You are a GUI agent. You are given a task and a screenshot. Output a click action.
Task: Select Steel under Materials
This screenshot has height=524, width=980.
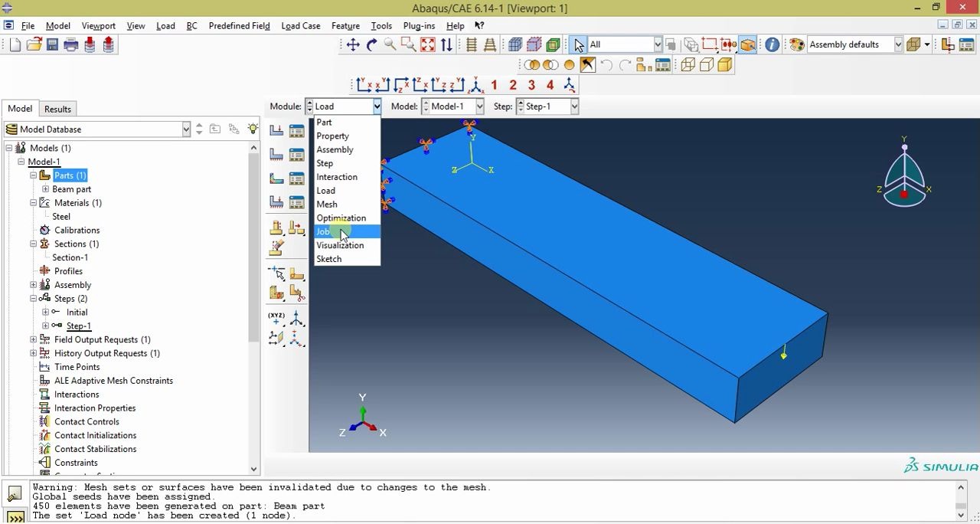point(60,216)
